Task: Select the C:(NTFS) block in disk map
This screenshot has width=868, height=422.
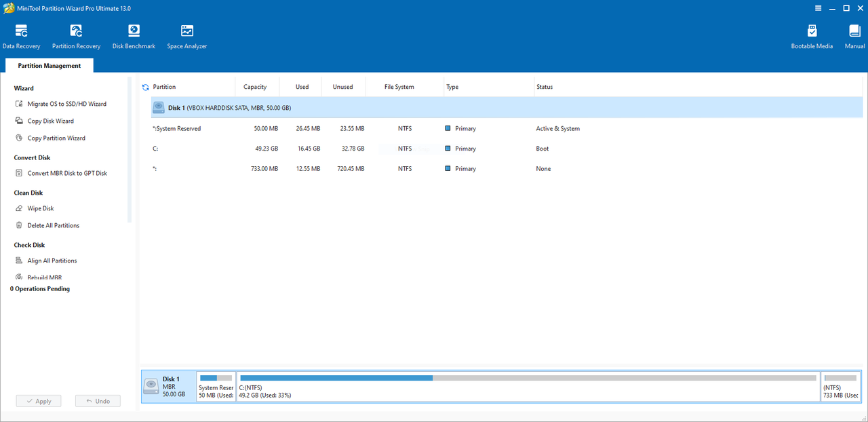Action: pyautogui.click(x=528, y=387)
